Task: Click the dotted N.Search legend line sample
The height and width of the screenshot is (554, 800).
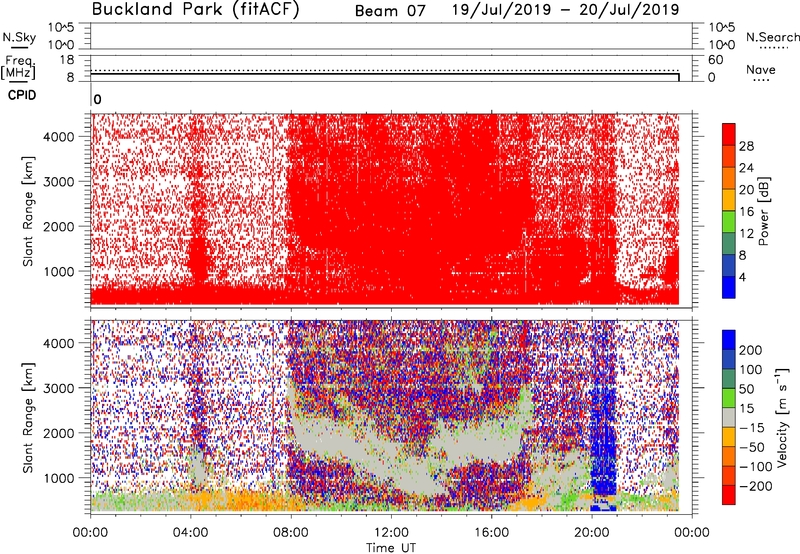Action: click(773, 47)
